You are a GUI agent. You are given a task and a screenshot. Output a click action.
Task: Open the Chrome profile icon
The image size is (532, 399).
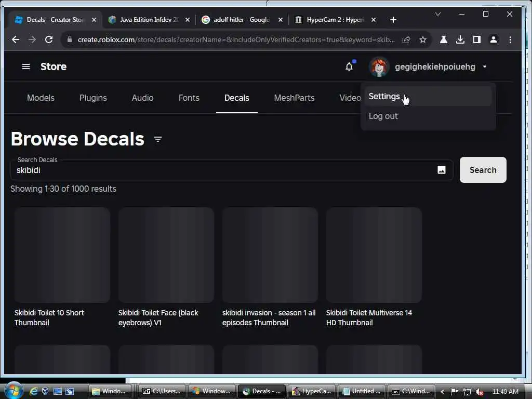pos(494,39)
